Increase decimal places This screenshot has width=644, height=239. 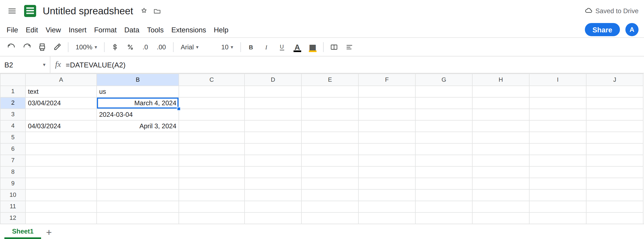pos(161,47)
